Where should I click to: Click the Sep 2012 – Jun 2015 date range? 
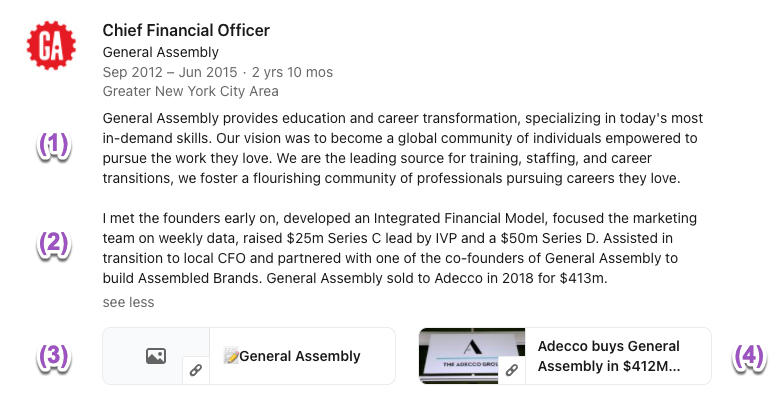pyautogui.click(x=170, y=72)
